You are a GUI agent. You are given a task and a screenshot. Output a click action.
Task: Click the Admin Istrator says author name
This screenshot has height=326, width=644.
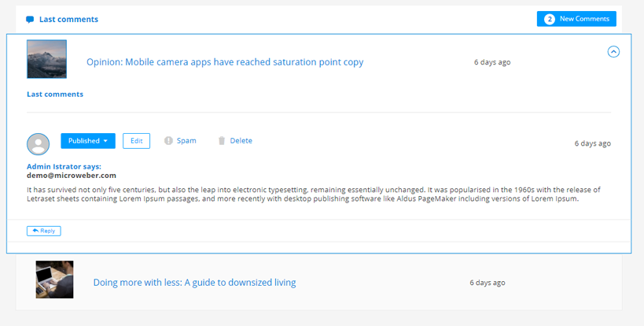(x=64, y=166)
